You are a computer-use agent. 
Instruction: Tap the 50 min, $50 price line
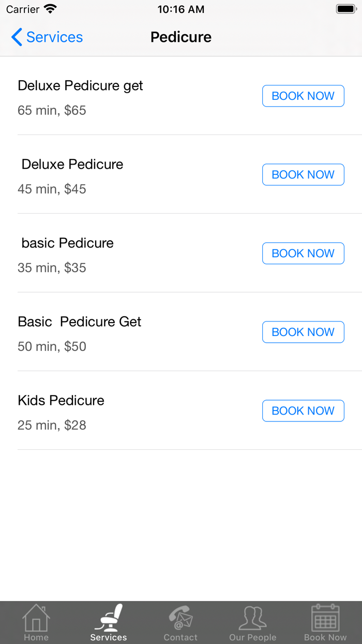[x=52, y=346]
